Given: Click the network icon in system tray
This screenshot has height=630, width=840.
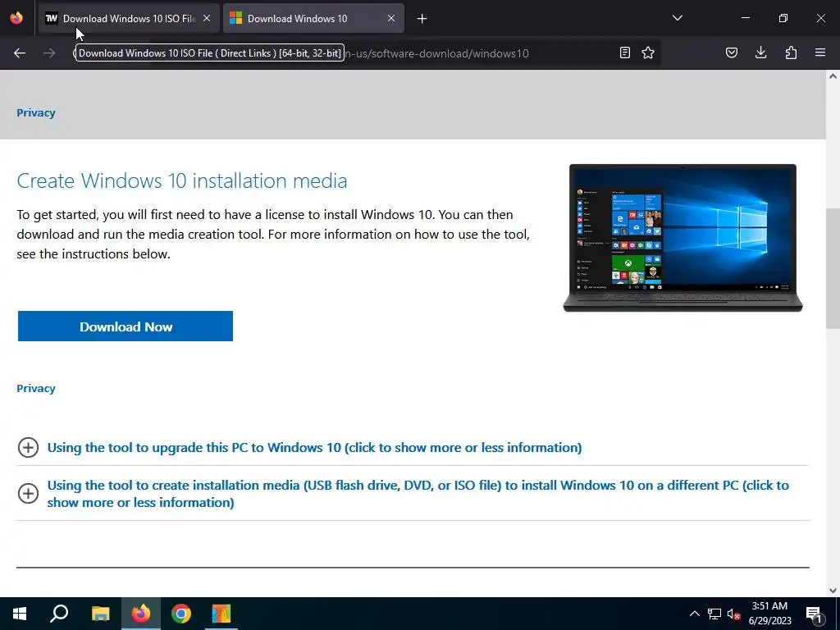Looking at the screenshot, I should click(x=714, y=614).
